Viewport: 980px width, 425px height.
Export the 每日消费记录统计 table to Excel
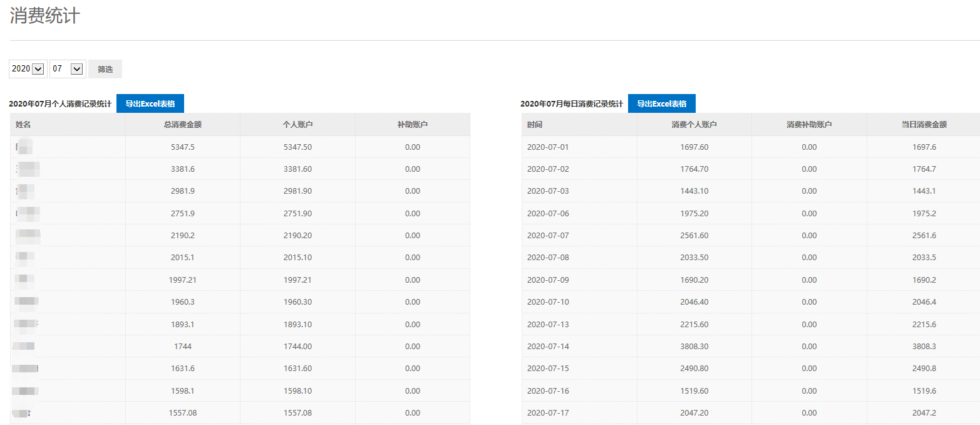662,104
